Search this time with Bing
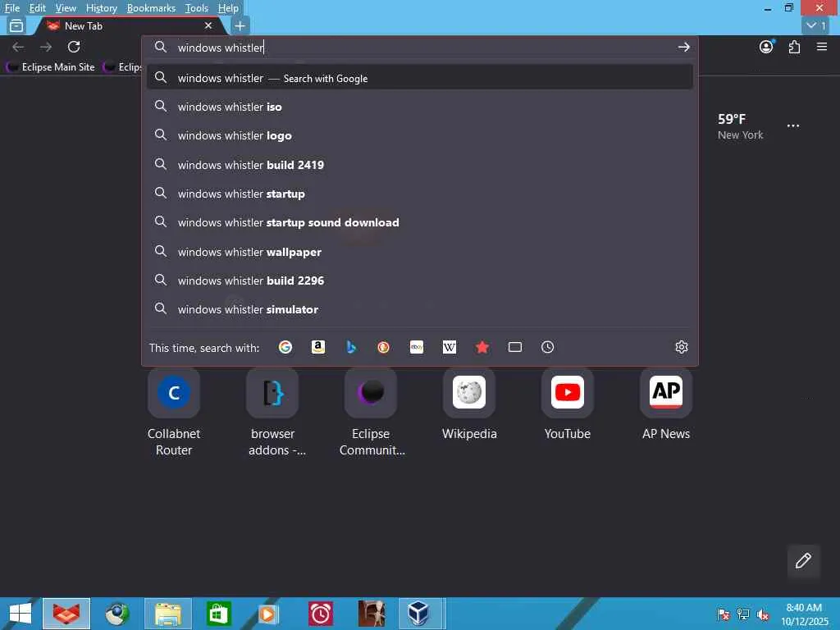840x630 pixels. coord(351,347)
